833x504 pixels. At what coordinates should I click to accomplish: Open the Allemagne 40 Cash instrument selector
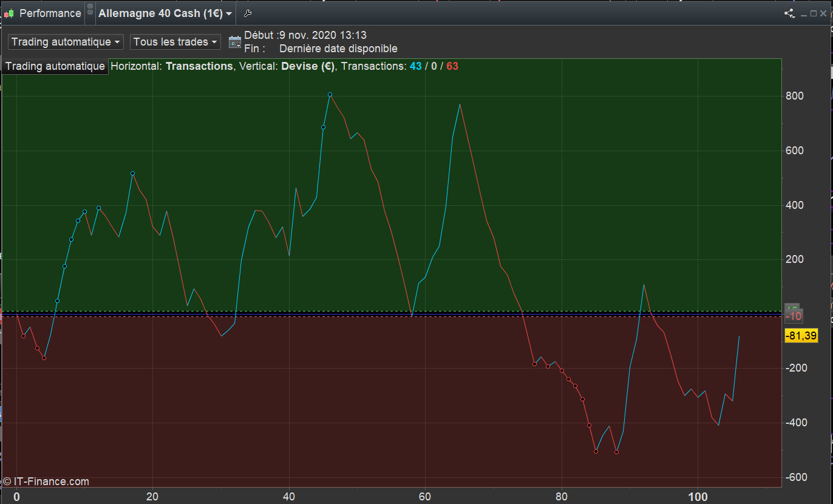(165, 13)
